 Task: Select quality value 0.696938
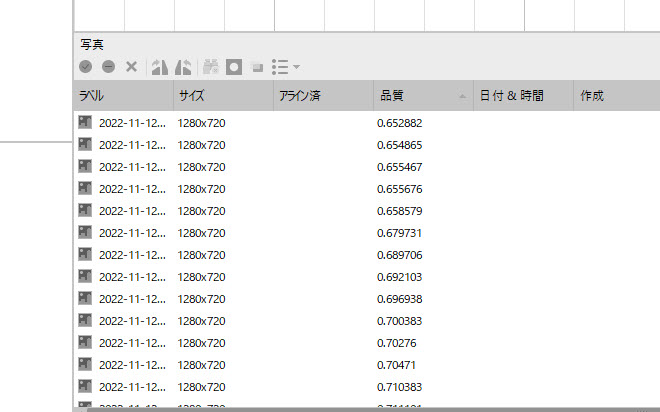coord(399,299)
